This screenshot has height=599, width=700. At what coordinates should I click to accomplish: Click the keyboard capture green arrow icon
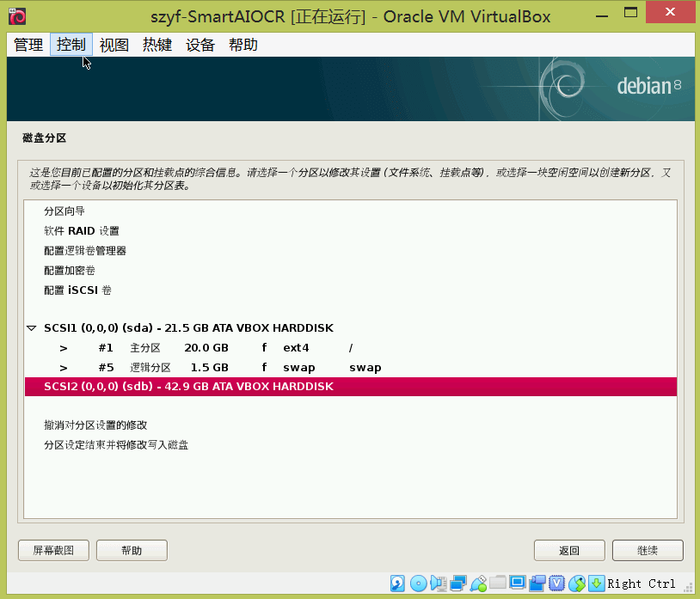tap(597, 583)
